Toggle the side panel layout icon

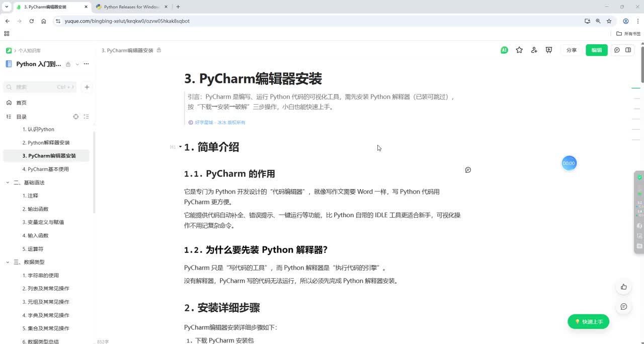pos(628,50)
